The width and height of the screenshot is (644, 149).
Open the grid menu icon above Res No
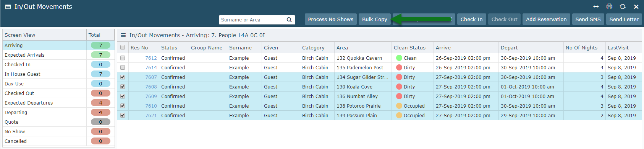pyautogui.click(x=123, y=35)
